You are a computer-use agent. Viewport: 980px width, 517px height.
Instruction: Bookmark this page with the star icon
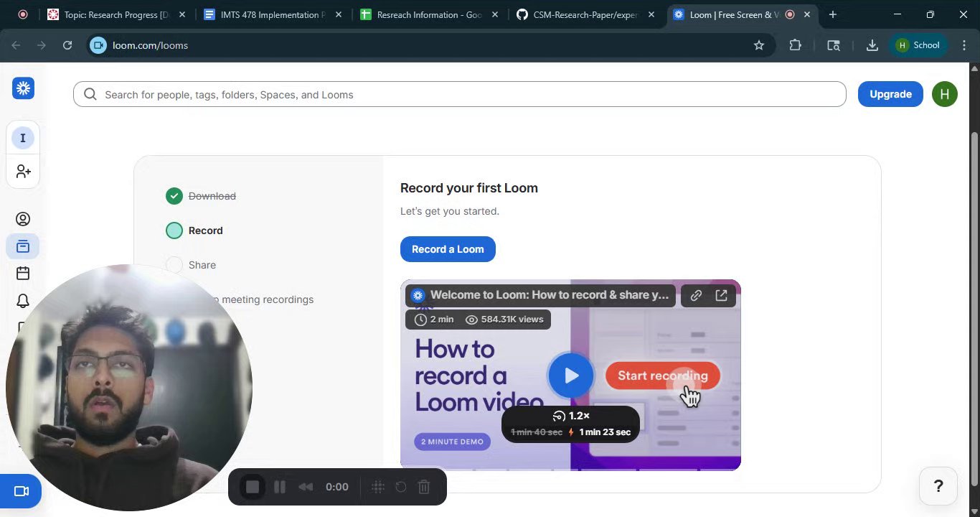[x=759, y=45]
